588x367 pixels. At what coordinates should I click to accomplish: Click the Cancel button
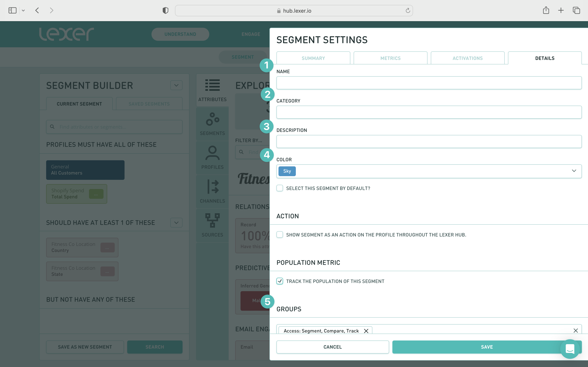[332, 347]
